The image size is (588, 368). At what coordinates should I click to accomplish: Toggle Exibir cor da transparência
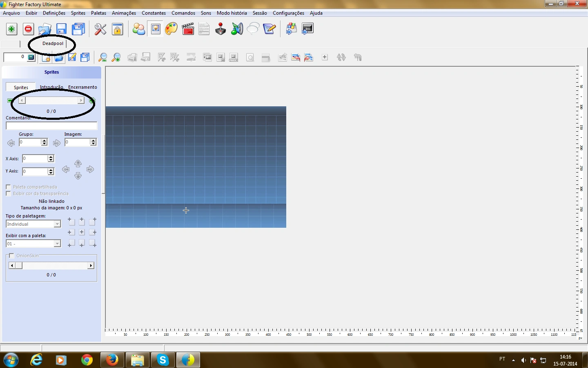8,193
